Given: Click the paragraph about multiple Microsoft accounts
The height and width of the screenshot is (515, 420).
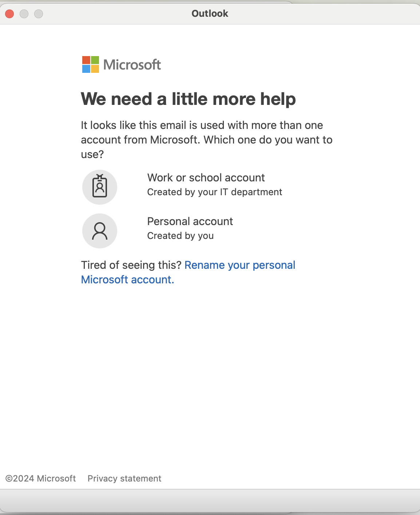Looking at the screenshot, I should pyautogui.click(x=206, y=140).
